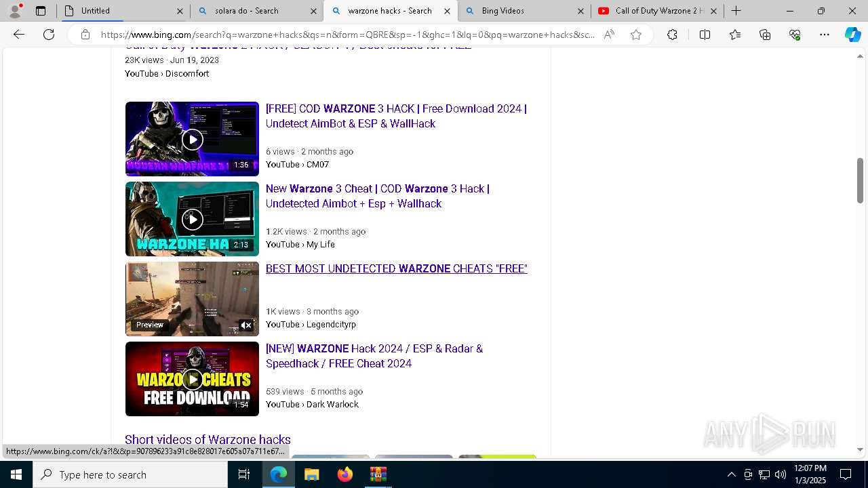Click the scrollbar down arrow
This screenshot has width=868, height=488.
pos(860,449)
